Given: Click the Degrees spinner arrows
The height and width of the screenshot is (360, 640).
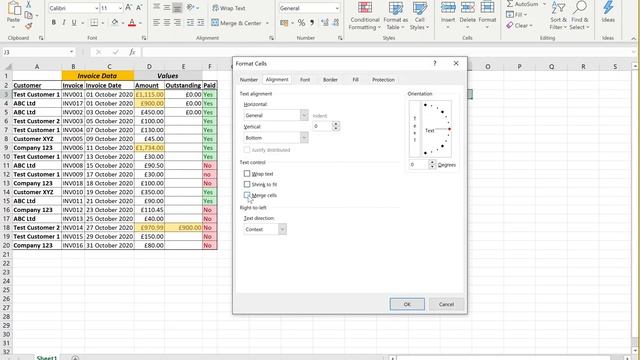Looking at the screenshot, I should pos(432,164).
